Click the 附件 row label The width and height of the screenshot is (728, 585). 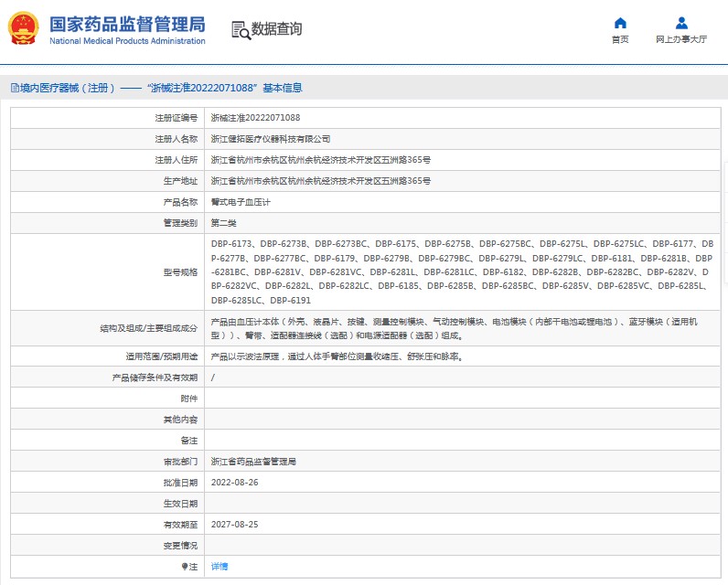[189, 399]
